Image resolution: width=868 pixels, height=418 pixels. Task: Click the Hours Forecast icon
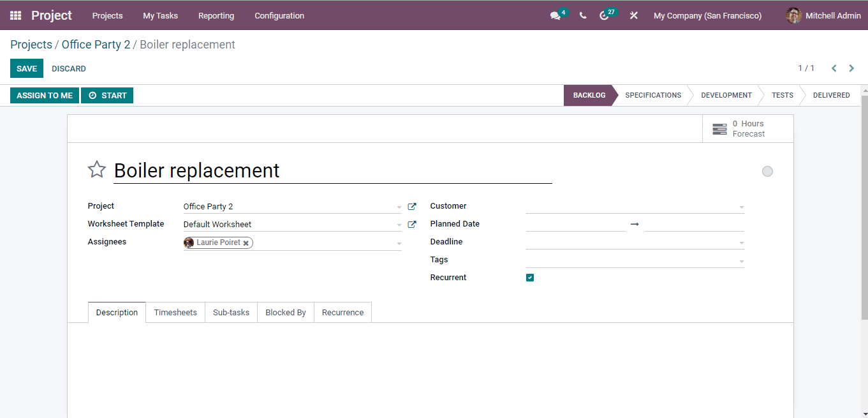(719, 128)
